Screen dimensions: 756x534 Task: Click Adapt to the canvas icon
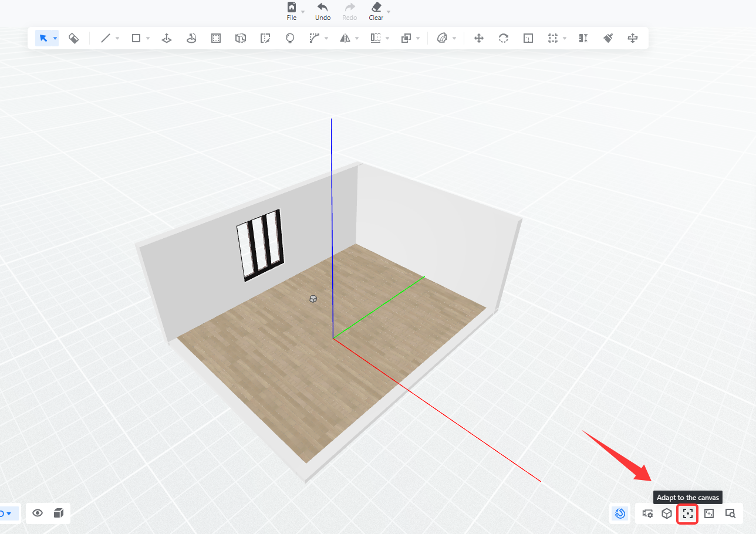(688, 513)
